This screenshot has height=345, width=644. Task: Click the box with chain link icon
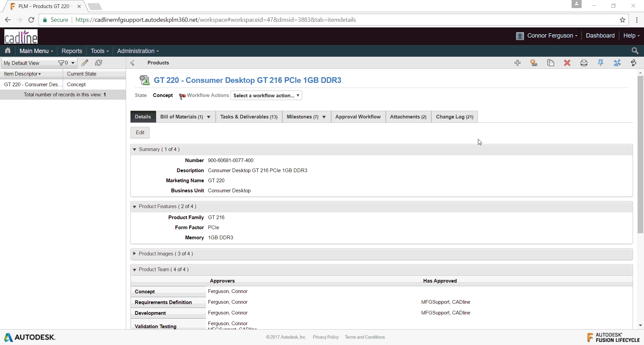pos(534,63)
